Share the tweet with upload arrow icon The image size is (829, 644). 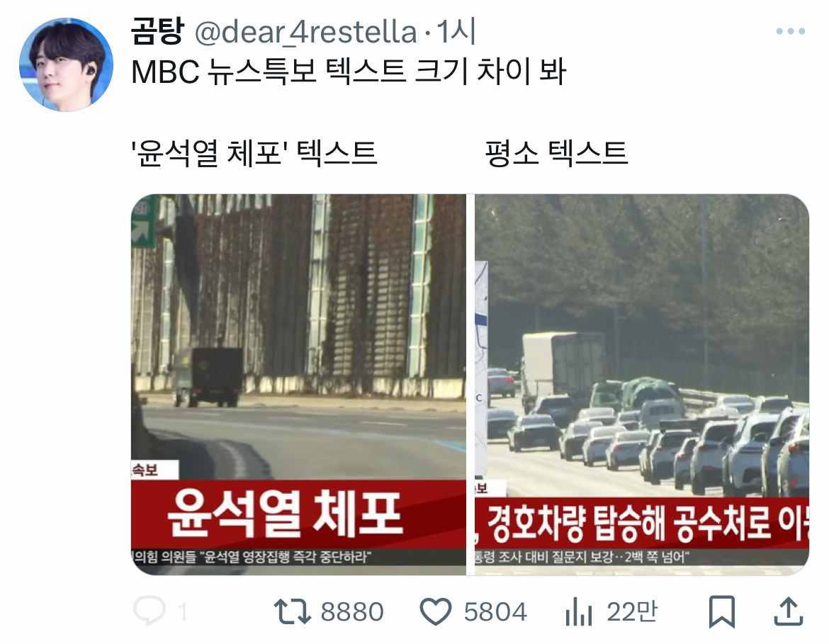point(789,611)
